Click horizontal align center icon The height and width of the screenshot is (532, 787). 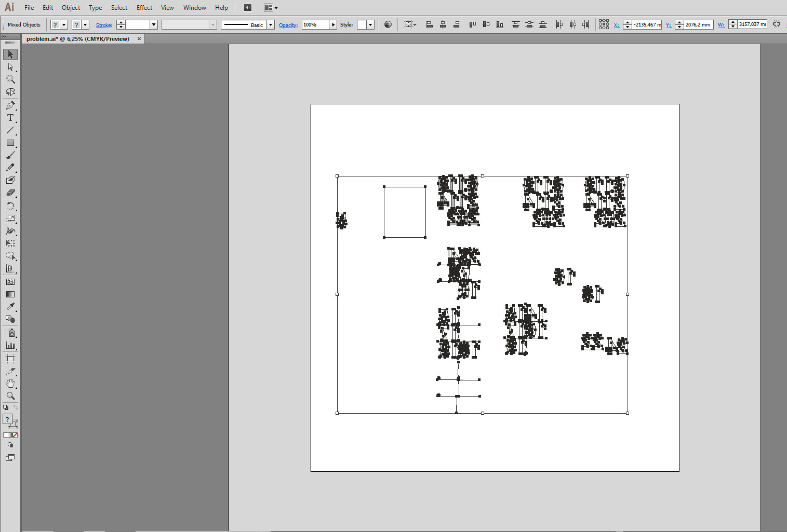pyautogui.click(x=443, y=24)
